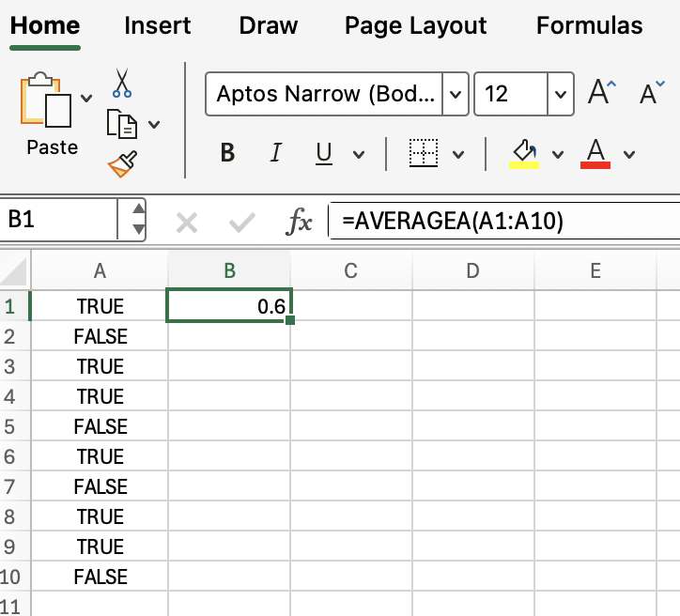This screenshot has height=616, width=680.
Task: Open the Insert tab
Action: 158,25
